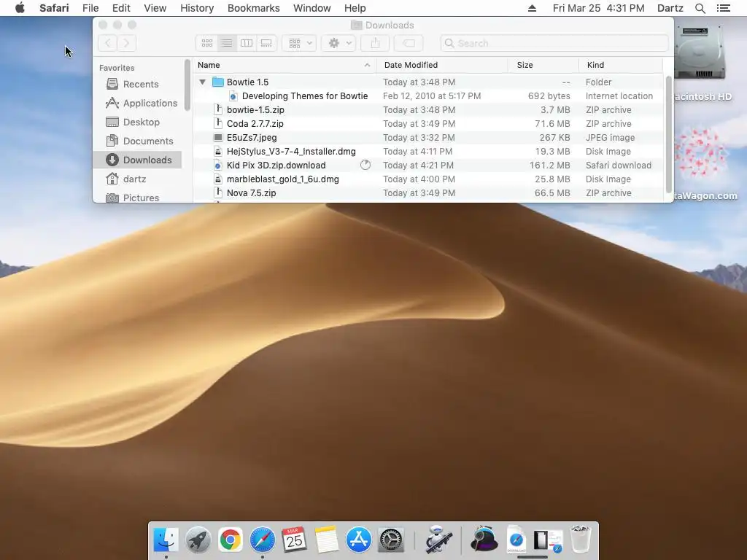Open the gear Action menu
The height and width of the screenshot is (560, 747).
click(x=338, y=43)
